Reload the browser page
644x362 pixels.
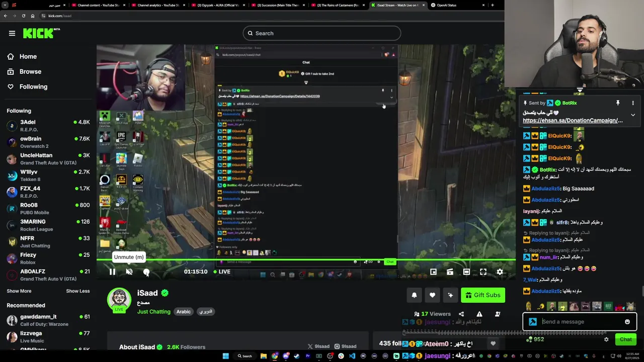pyautogui.click(x=23, y=16)
